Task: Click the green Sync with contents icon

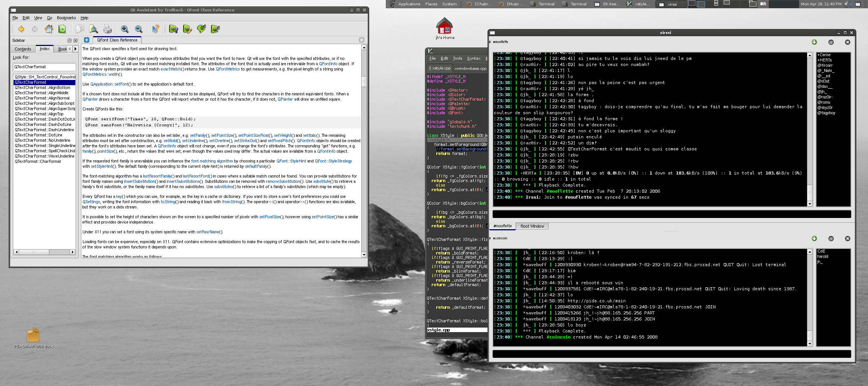Action: coord(63,29)
